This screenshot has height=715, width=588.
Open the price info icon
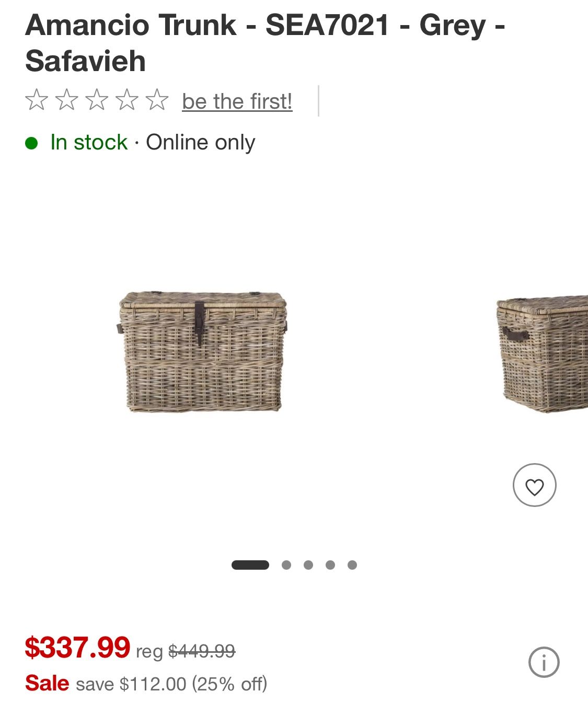pyautogui.click(x=544, y=662)
